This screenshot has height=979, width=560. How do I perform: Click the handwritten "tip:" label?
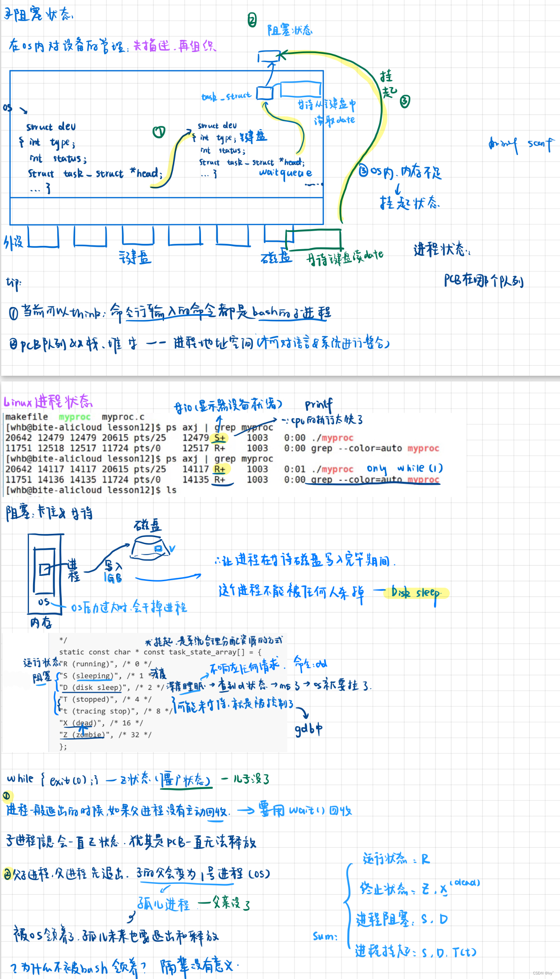pyautogui.click(x=13, y=283)
